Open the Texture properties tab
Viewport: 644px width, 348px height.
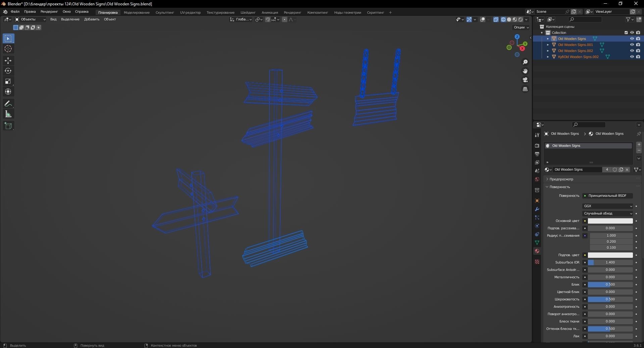(537, 262)
